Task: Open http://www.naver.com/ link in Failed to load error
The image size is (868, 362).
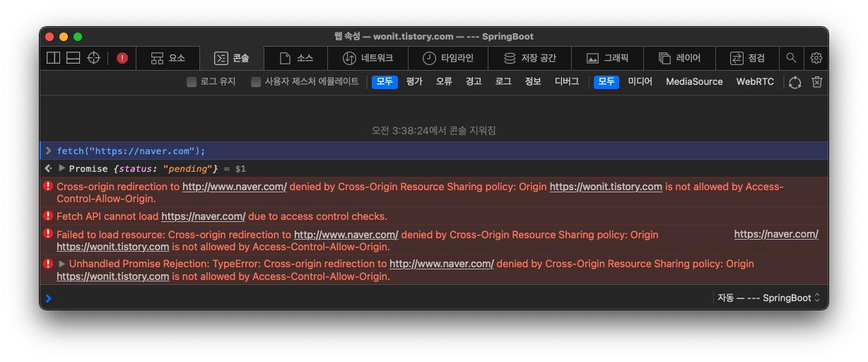Action: [346, 234]
